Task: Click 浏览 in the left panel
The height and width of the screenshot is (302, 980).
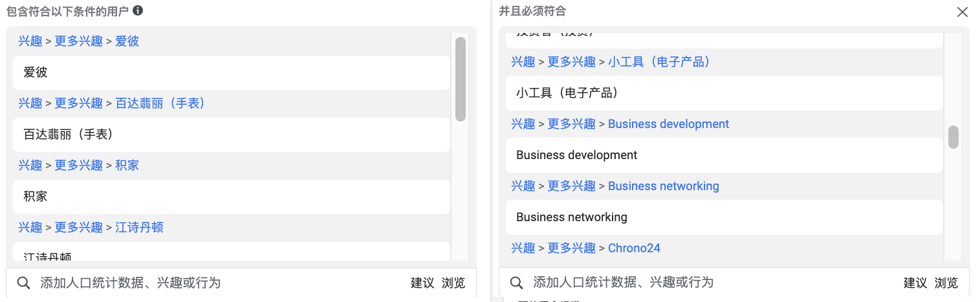Action: point(453,283)
